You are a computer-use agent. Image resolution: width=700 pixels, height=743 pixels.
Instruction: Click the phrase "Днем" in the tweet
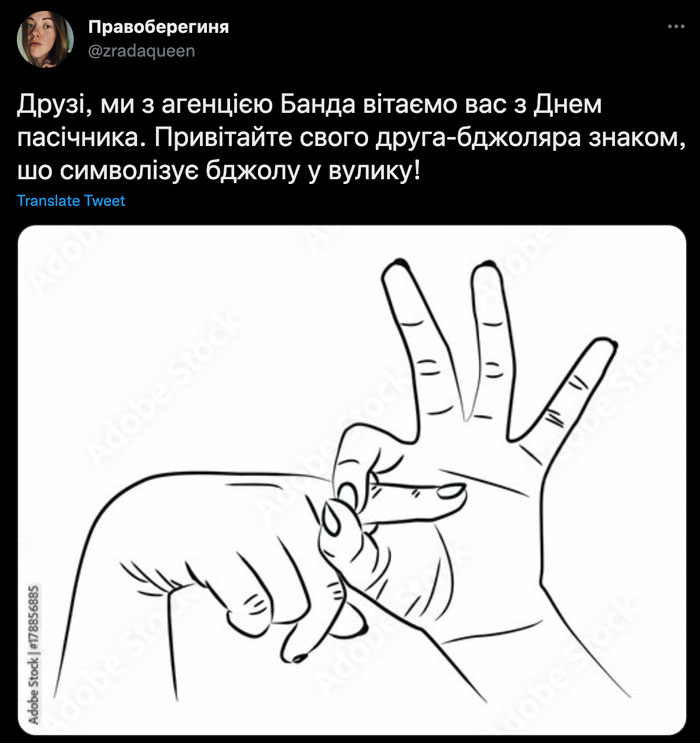pyautogui.click(x=568, y=105)
